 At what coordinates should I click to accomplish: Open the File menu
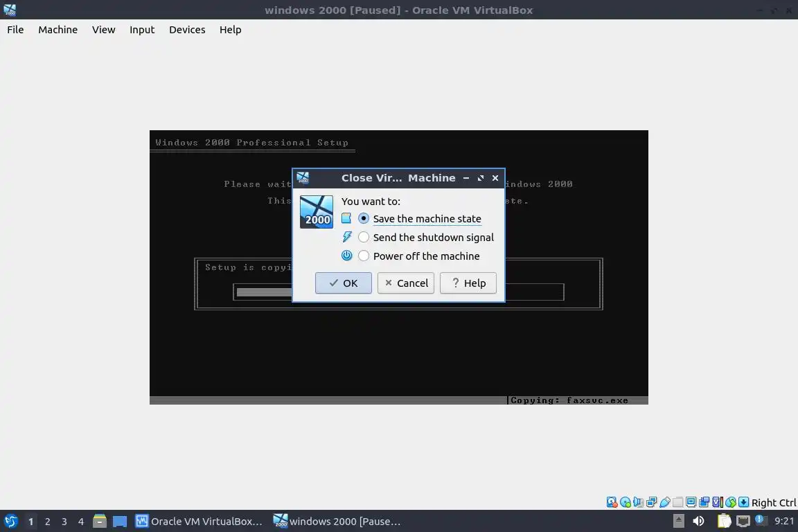click(15, 30)
